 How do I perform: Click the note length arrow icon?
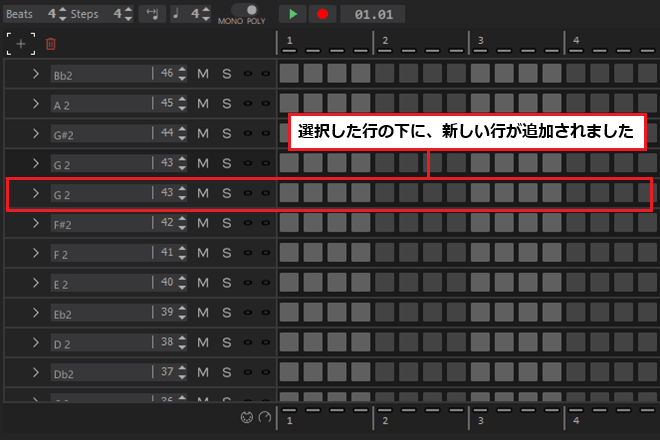tap(152, 14)
